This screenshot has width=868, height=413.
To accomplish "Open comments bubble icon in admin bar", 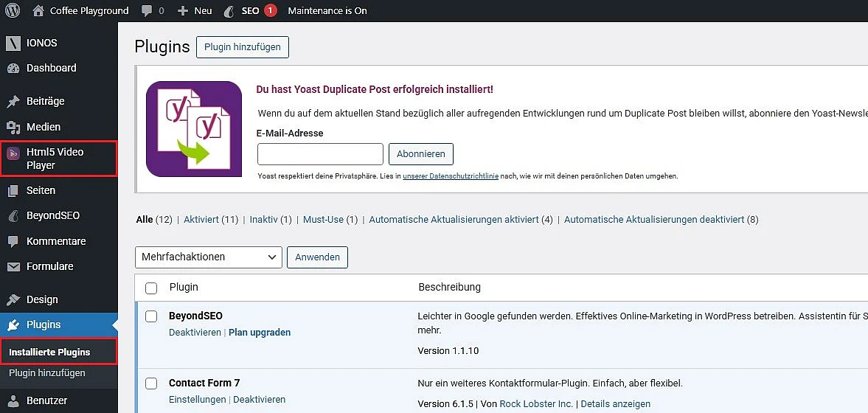I will [x=147, y=11].
